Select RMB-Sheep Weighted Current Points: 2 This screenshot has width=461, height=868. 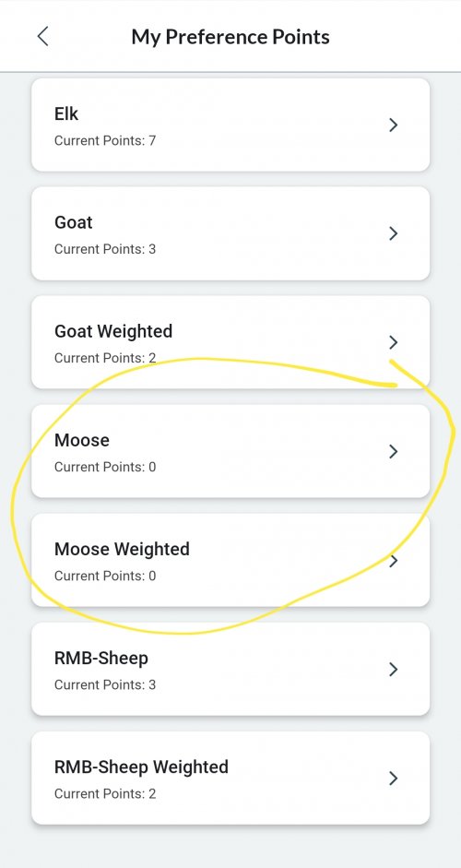[105, 794]
